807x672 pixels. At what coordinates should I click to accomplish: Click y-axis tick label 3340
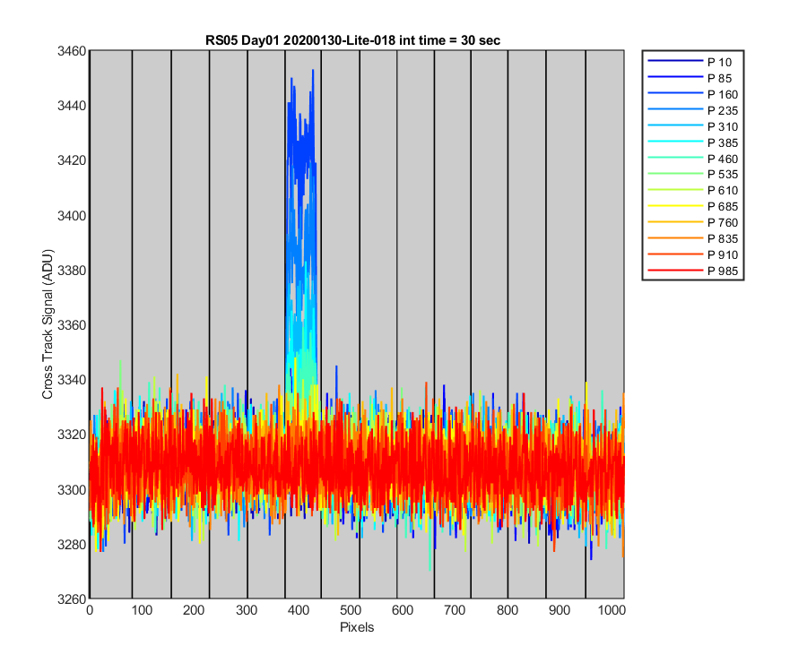point(72,380)
